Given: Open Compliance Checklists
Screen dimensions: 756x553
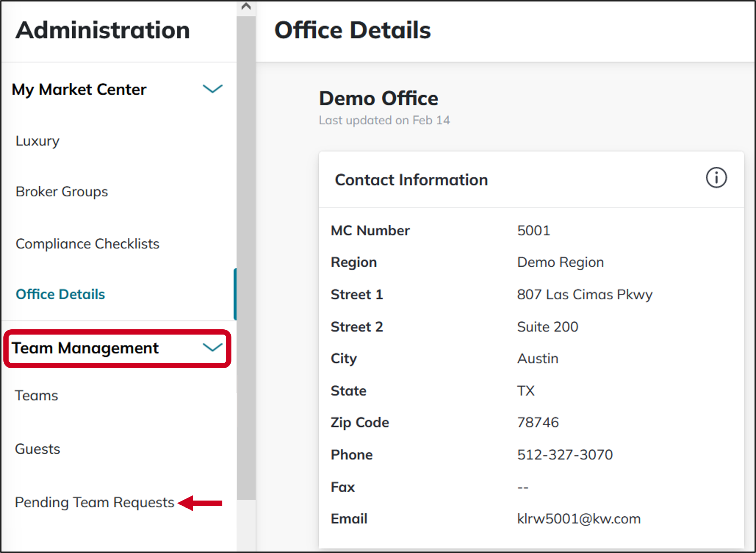Looking at the screenshot, I should (87, 244).
